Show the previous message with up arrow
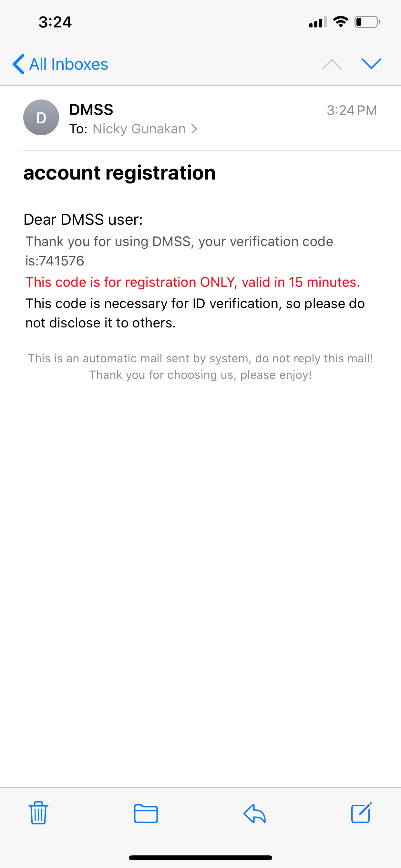Viewport: 401px width, 868px height. point(332,64)
